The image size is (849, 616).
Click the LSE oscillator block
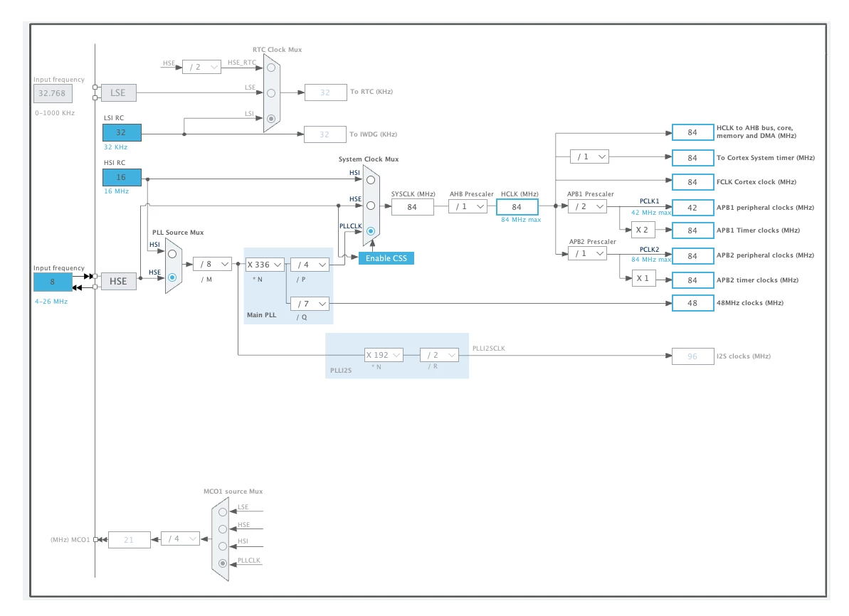[119, 92]
